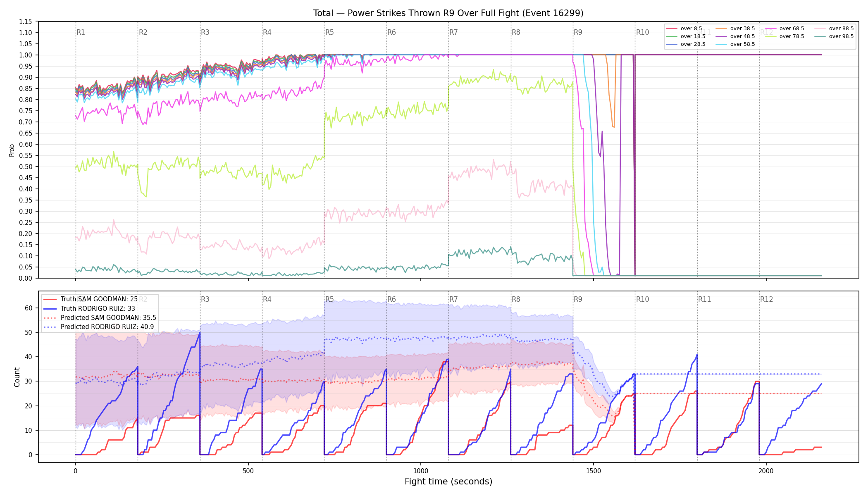Click the 'Count' y-axis label
The width and height of the screenshot is (868, 496).
17,377
